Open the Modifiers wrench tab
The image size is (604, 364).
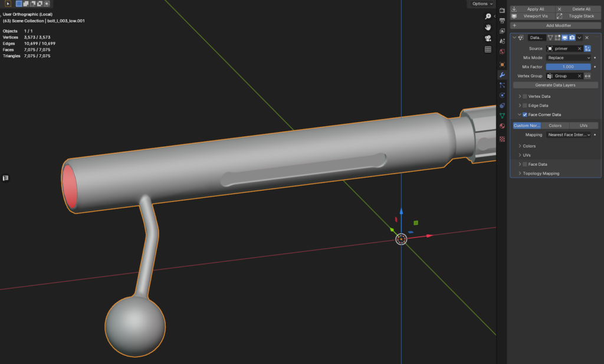502,75
